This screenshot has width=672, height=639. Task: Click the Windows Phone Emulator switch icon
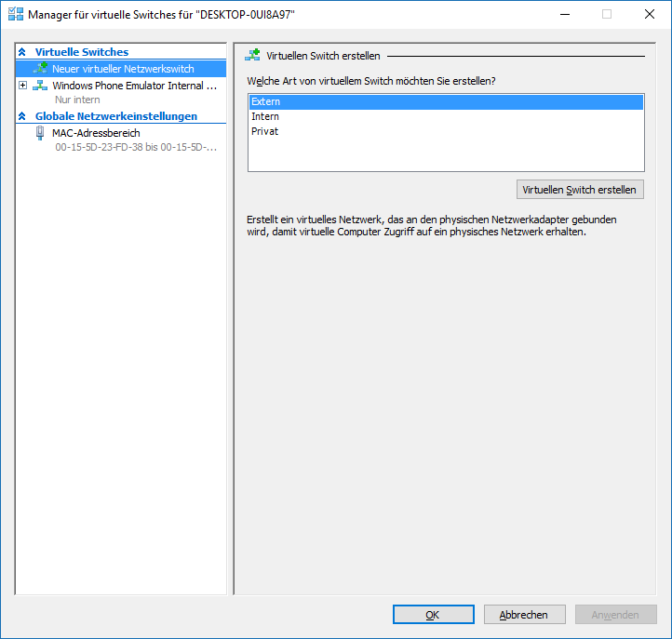[40, 86]
